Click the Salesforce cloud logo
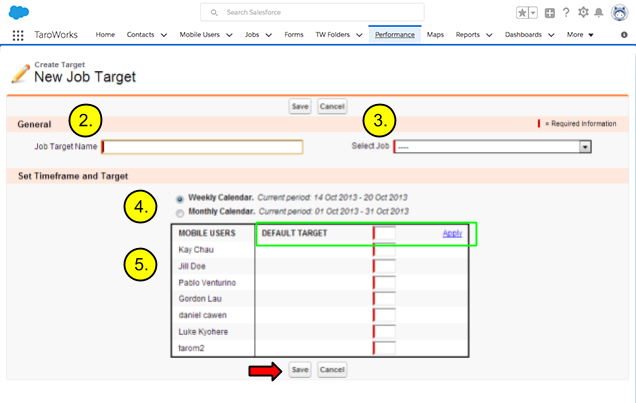 pos(18,12)
